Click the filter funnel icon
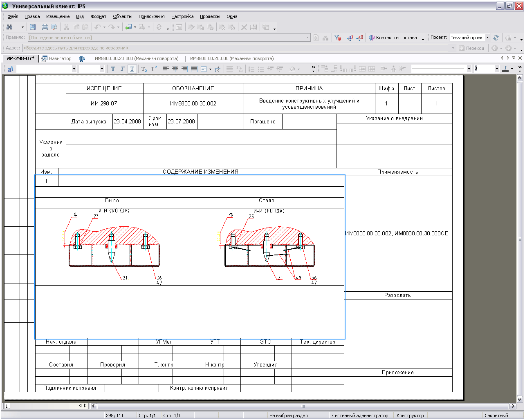Viewport: 525px width, 420px height. (x=337, y=38)
